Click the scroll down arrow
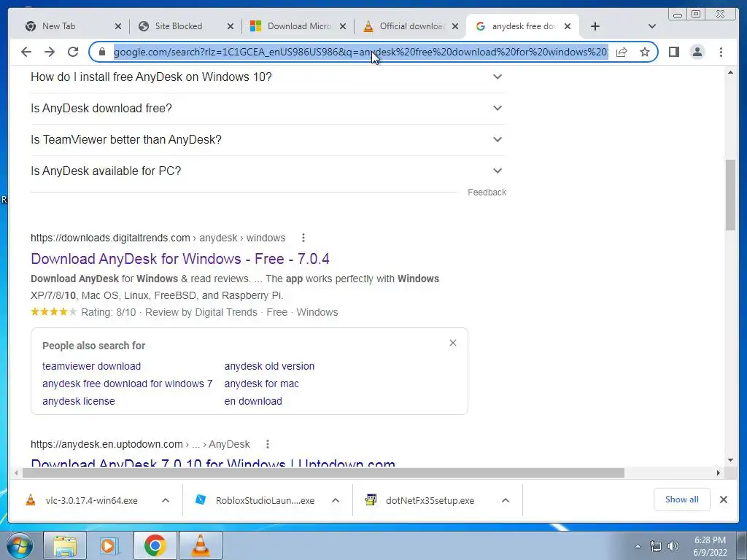This screenshot has height=560, width=747. click(x=730, y=460)
